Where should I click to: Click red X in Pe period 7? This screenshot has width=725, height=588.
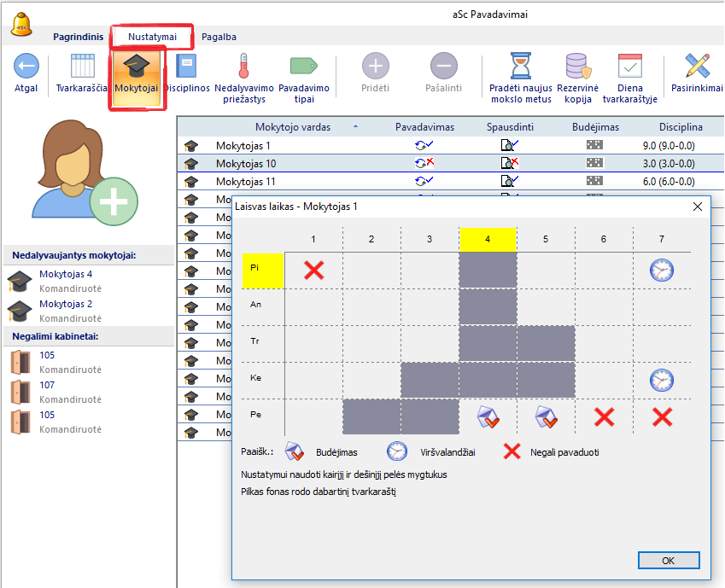pyautogui.click(x=662, y=417)
